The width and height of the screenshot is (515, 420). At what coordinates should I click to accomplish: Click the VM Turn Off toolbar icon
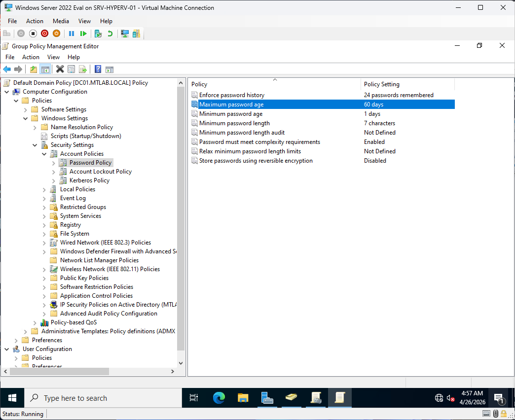pyautogui.click(x=33, y=34)
